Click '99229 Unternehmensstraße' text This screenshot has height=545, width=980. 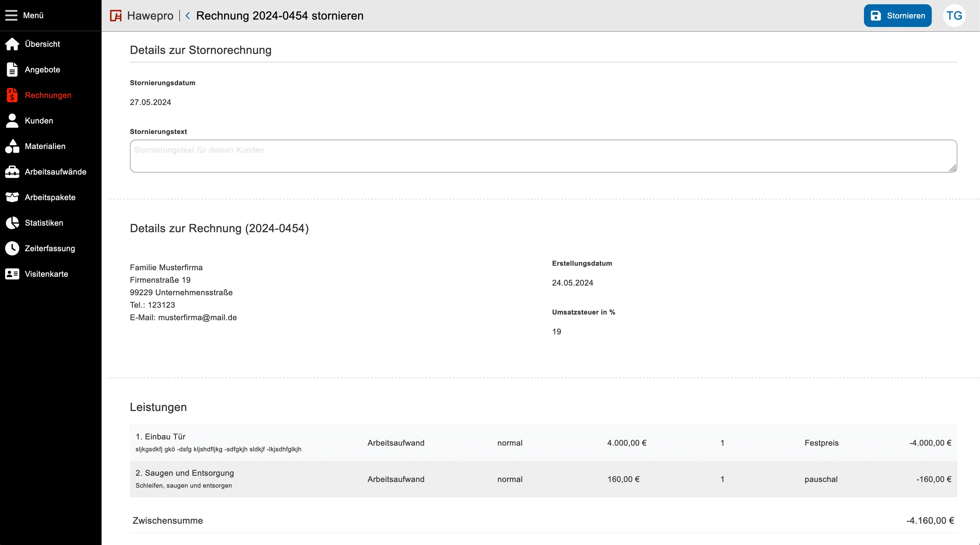[x=181, y=293]
